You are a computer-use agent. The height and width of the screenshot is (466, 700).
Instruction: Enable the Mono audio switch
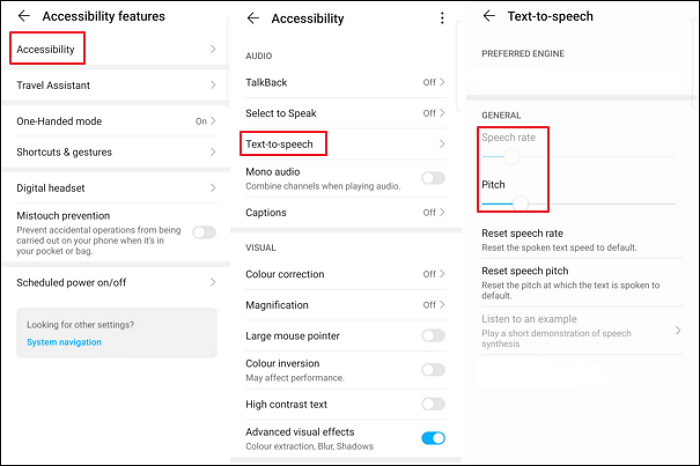click(x=433, y=178)
